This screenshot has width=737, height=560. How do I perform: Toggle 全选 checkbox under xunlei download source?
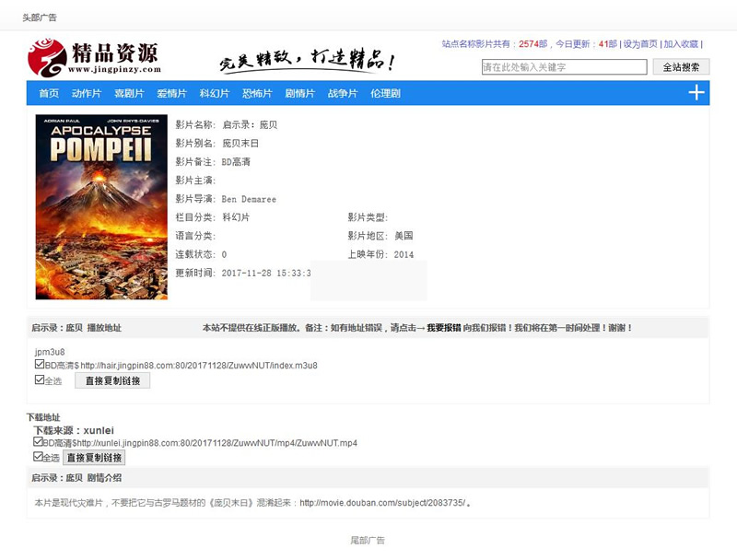[38, 456]
